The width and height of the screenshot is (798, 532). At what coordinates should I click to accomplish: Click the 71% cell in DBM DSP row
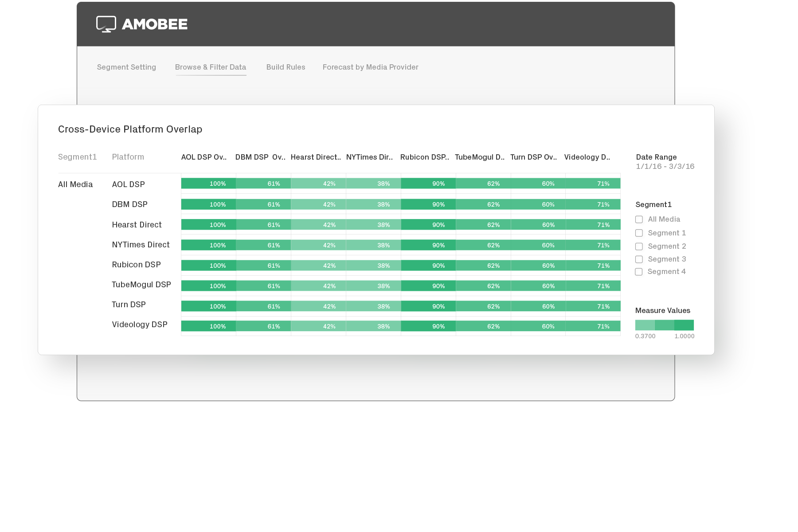pyautogui.click(x=593, y=204)
